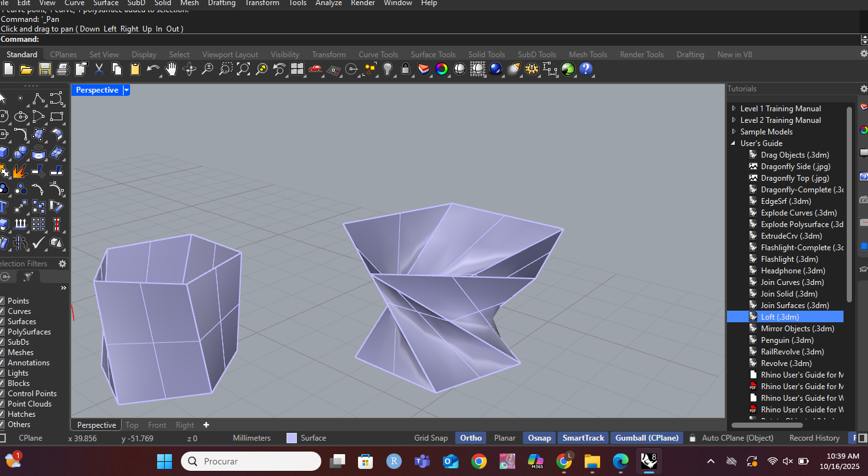Select the Box tool in the sidebar
The height and width of the screenshot is (476, 868).
coord(3,152)
